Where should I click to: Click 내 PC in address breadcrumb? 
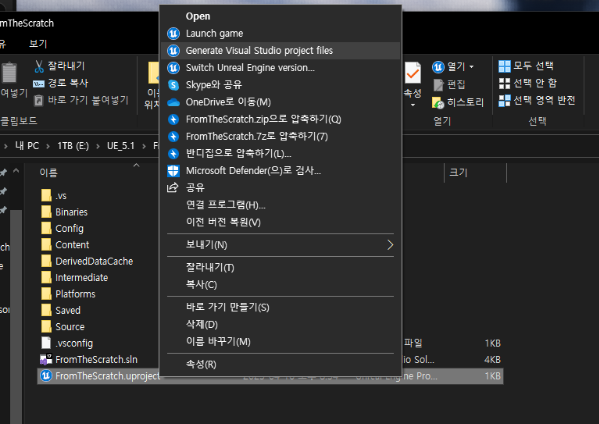tap(27, 146)
